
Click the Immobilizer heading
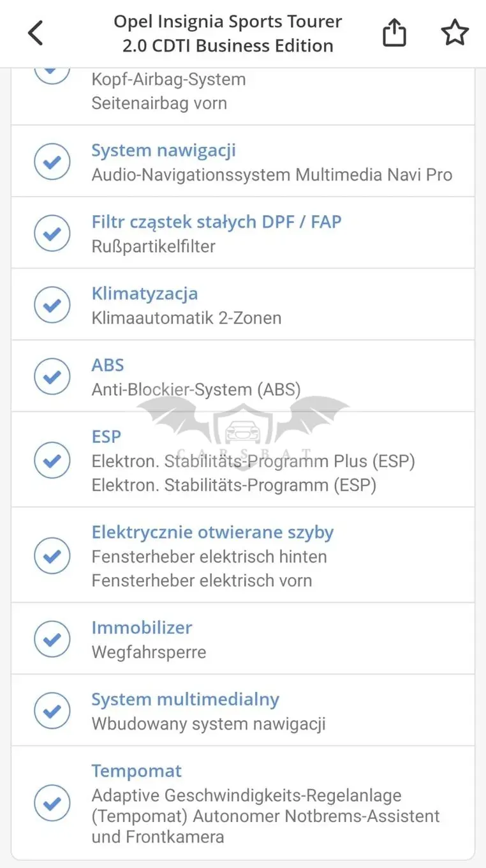[142, 627]
